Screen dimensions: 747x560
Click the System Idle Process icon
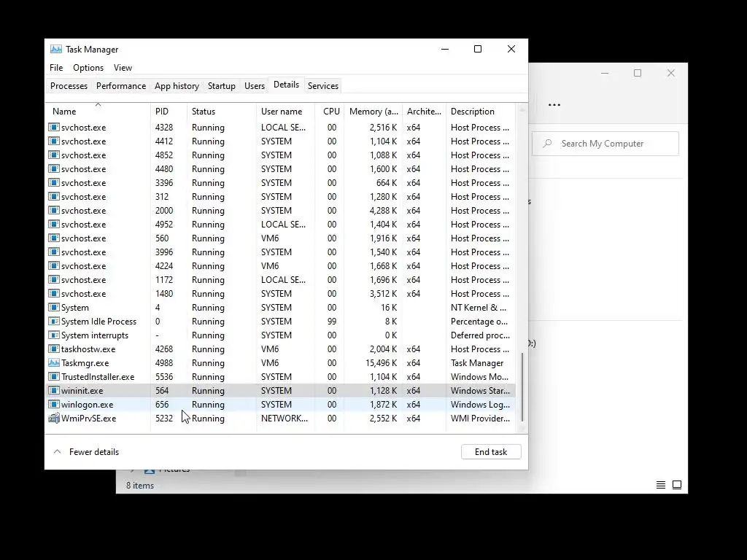(54, 322)
